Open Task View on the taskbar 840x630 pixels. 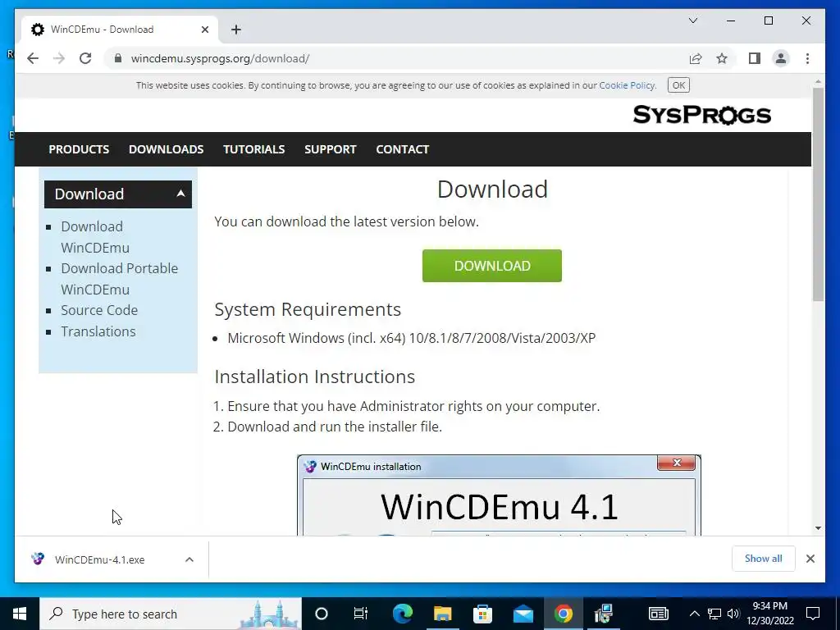pyautogui.click(x=361, y=614)
